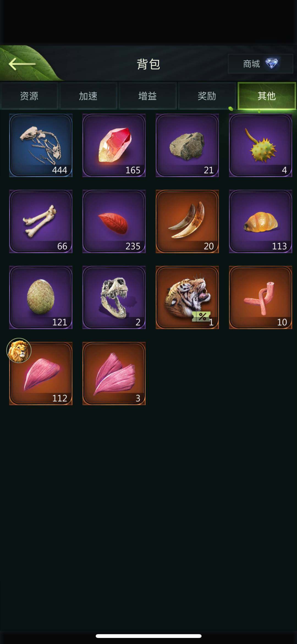Select the animal skeleton item with 444
297x644 pixels.
pos(41,145)
